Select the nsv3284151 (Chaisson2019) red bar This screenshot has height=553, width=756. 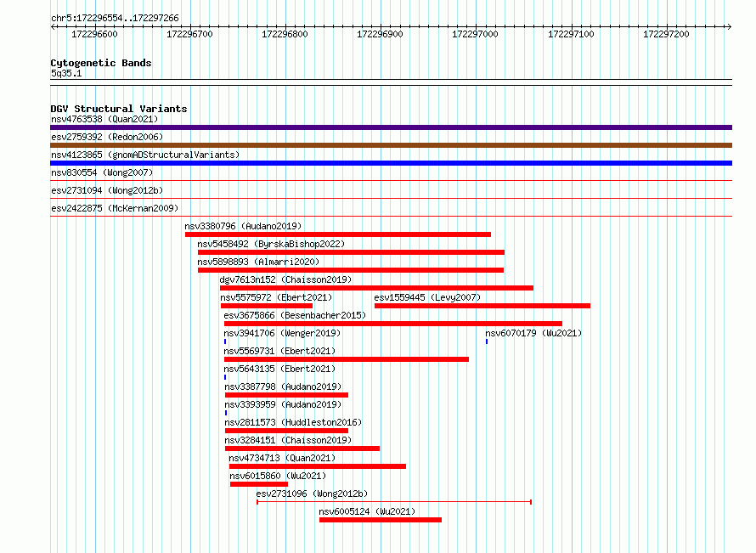302,449
